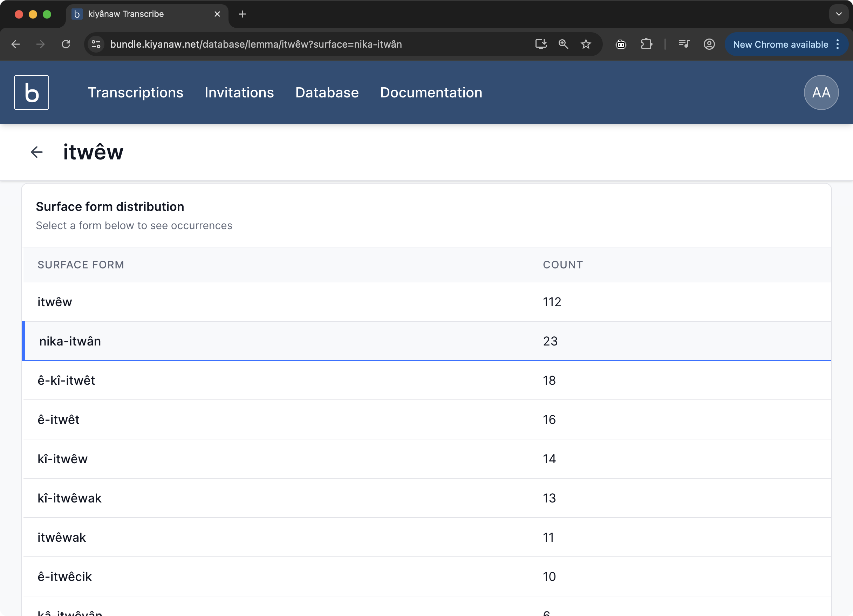This screenshot has width=853, height=616.
Task: Click the browser reload icon
Action: tap(66, 45)
